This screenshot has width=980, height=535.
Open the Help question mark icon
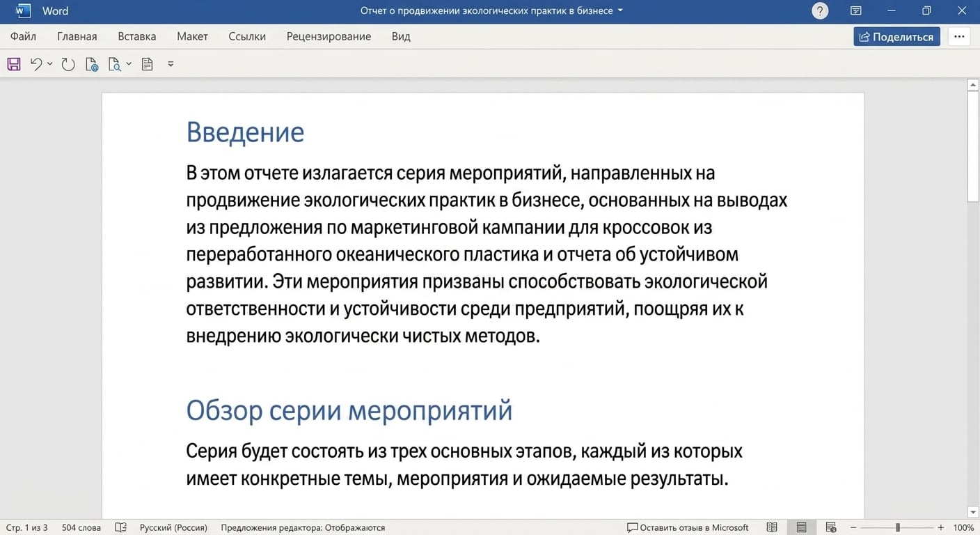click(820, 11)
